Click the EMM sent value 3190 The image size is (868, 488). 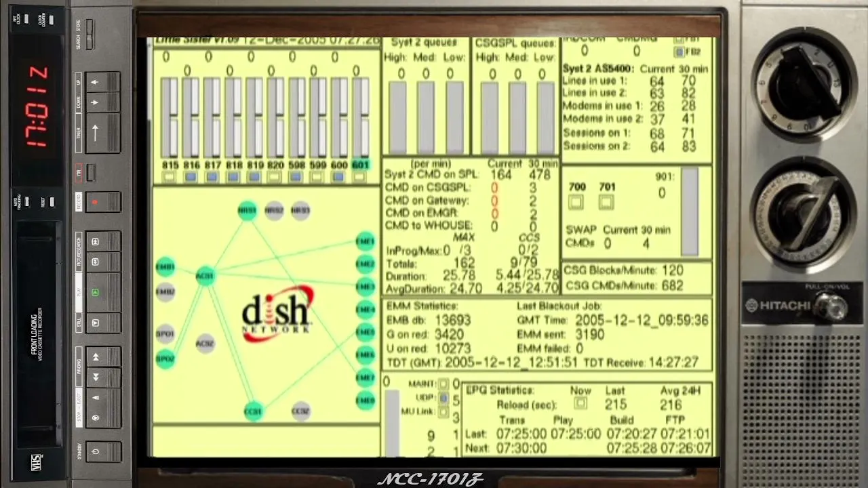[x=590, y=334]
